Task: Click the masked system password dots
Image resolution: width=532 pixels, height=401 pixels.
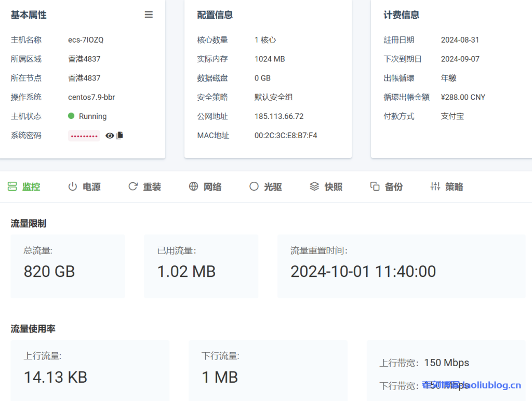Action: [84, 135]
